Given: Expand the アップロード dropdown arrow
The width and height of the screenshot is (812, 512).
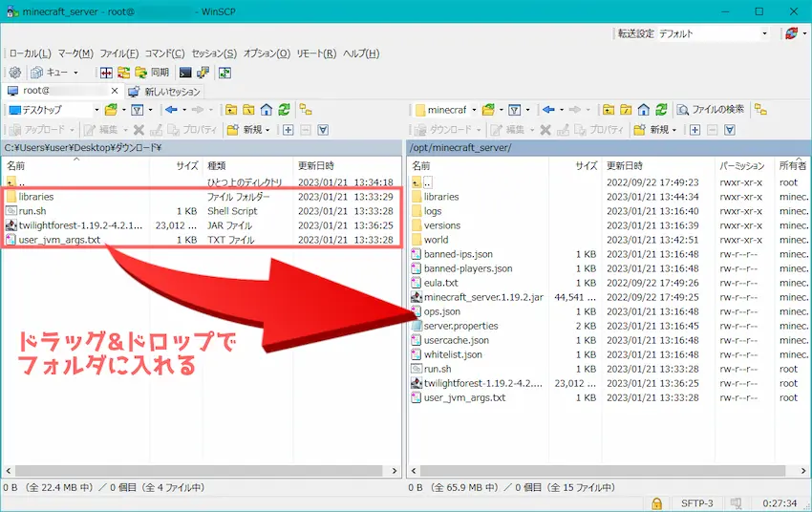Looking at the screenshot, I should [72, 130].
